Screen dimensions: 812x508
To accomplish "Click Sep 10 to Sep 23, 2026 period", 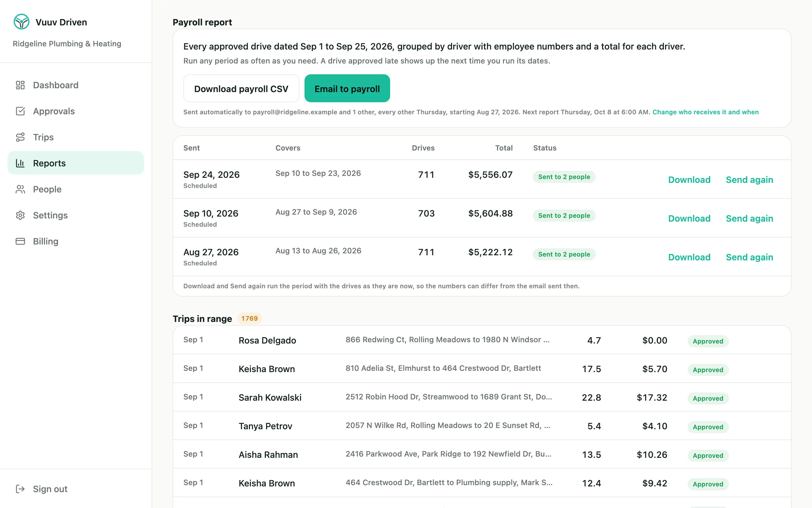I will 318,173.
